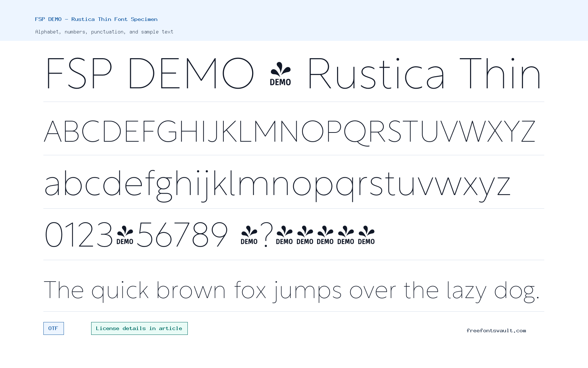Click the lowercase alphabet sample line
This screenshot has width=588, height=368.
point(277,186)
